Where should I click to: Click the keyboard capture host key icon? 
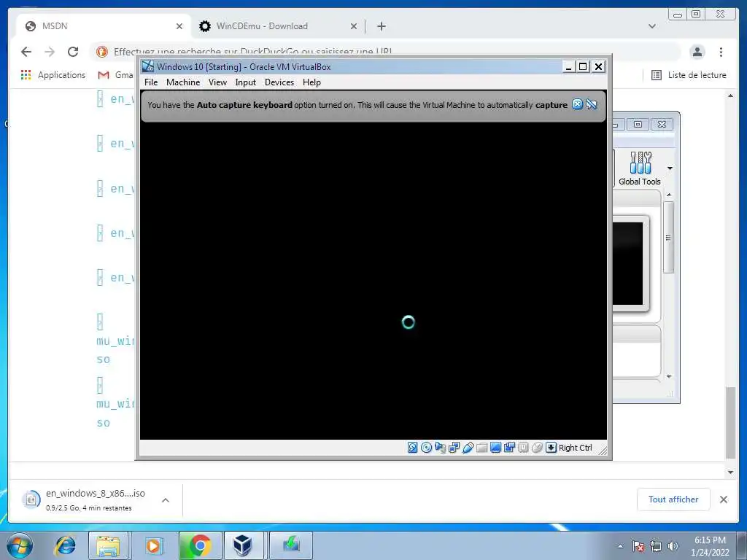tap(551, 447)
